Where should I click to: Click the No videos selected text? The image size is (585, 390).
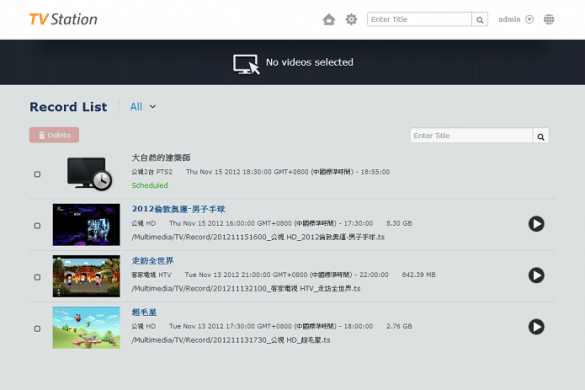coord(310,62)
